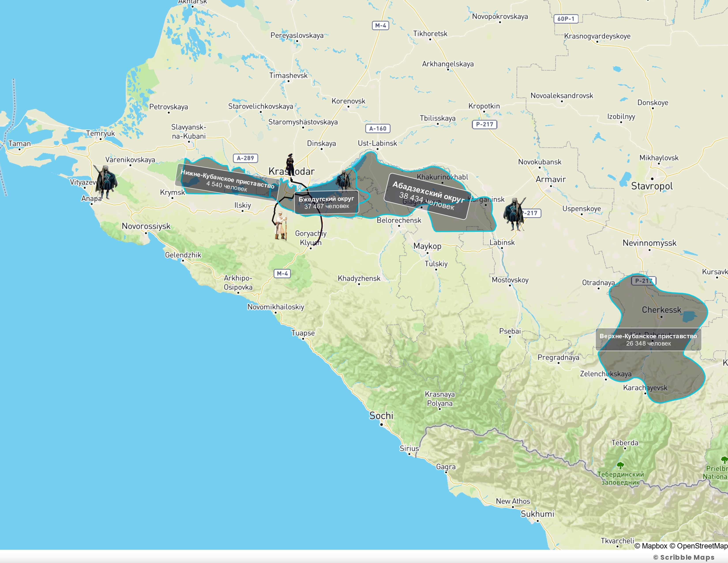Click the Тебердинский заповедник tree icon

coord(620,465)
